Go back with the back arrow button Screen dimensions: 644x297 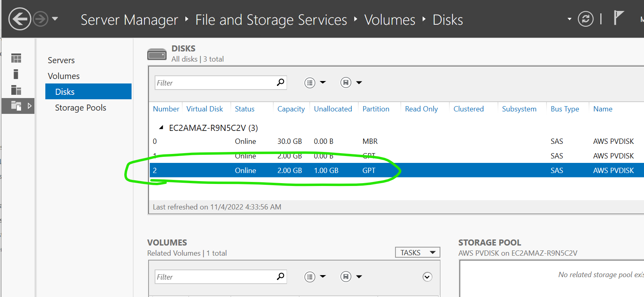pos(19,19)
